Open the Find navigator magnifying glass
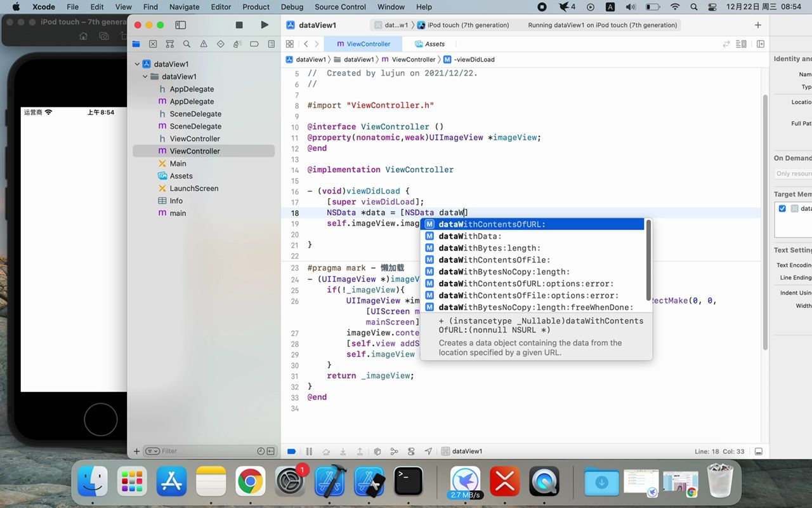The image size is (812, 508). pyautogui.click(x=187, y=44)
